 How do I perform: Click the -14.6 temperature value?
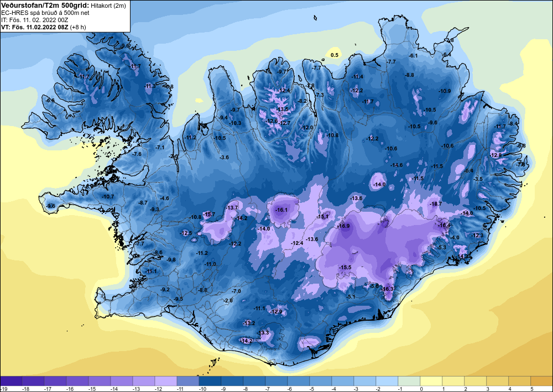[x=397, y=165]
